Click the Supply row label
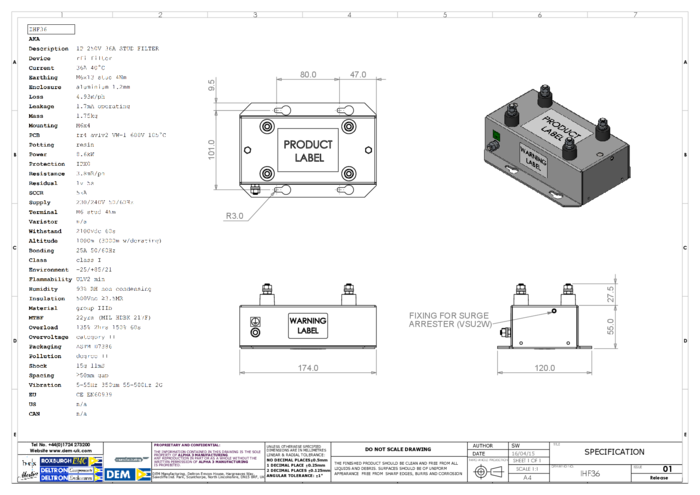The width and height of the screenshot is (700, 495). (x=40, y=202)
